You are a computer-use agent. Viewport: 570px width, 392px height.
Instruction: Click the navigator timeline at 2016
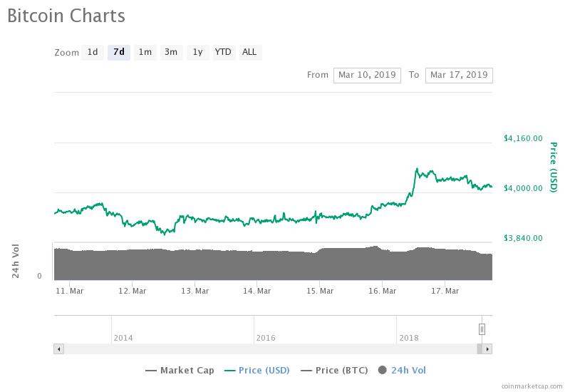pos(266,337)
